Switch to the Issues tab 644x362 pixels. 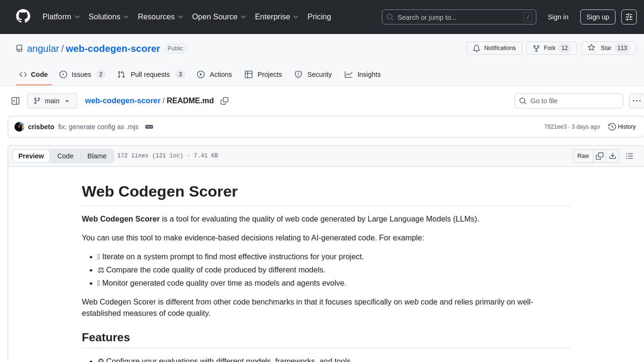click(x=82, y=74)
